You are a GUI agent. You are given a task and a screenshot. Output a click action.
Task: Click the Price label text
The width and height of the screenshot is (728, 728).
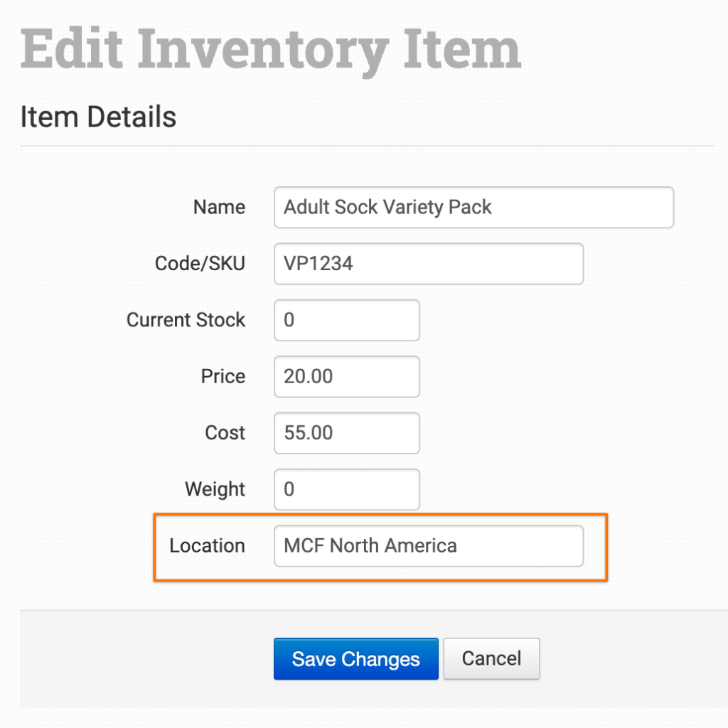point(223,377)
